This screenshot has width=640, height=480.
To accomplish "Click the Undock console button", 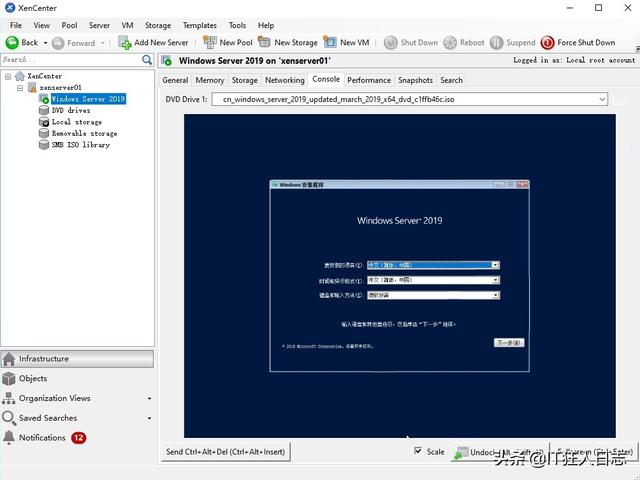I will (x=500, y=452).
